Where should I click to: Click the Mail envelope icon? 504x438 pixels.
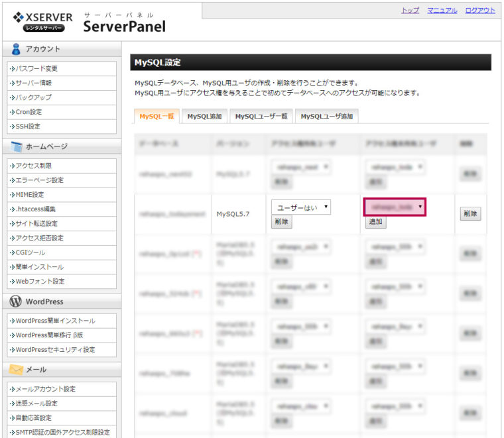[x=16, y=370]
